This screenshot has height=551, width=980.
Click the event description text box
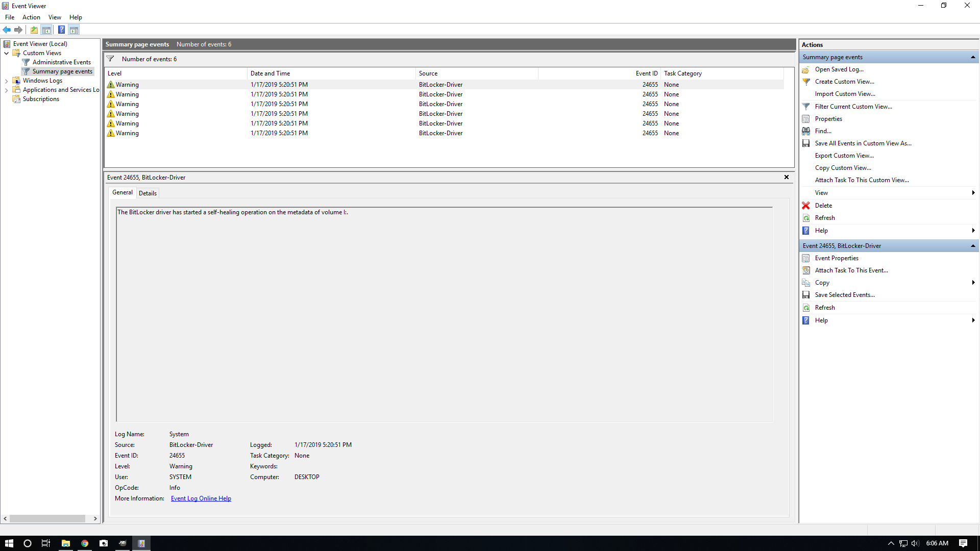(444, 314)
